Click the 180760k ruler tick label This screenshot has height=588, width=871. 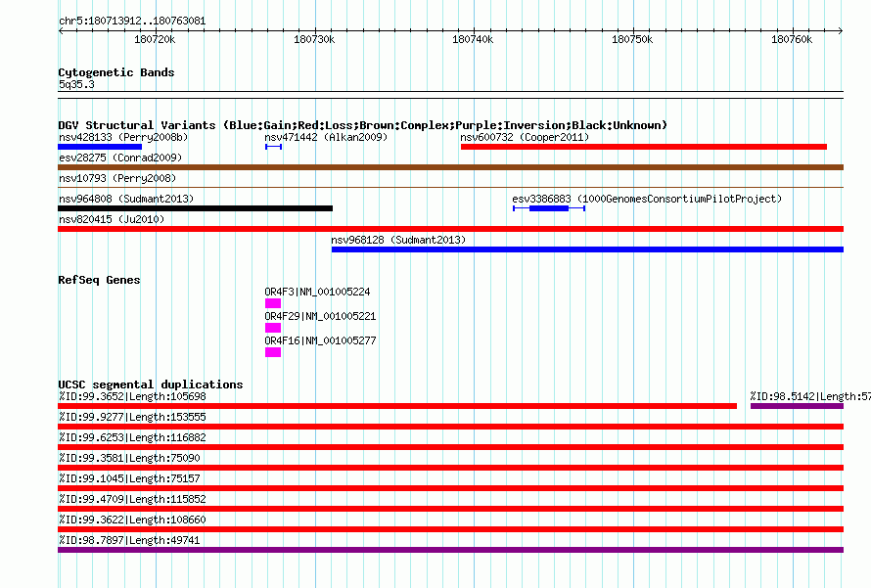792,39
